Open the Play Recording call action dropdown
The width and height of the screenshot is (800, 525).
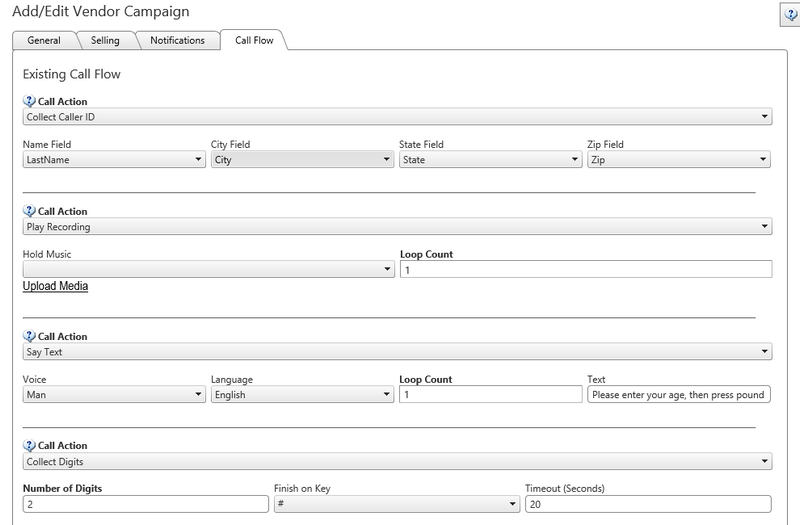(397, 227)
